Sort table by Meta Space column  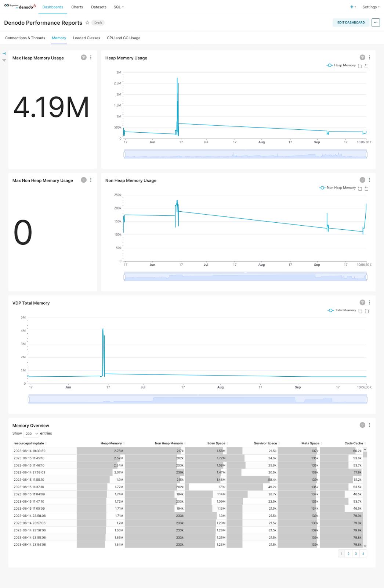coord(312,444)
